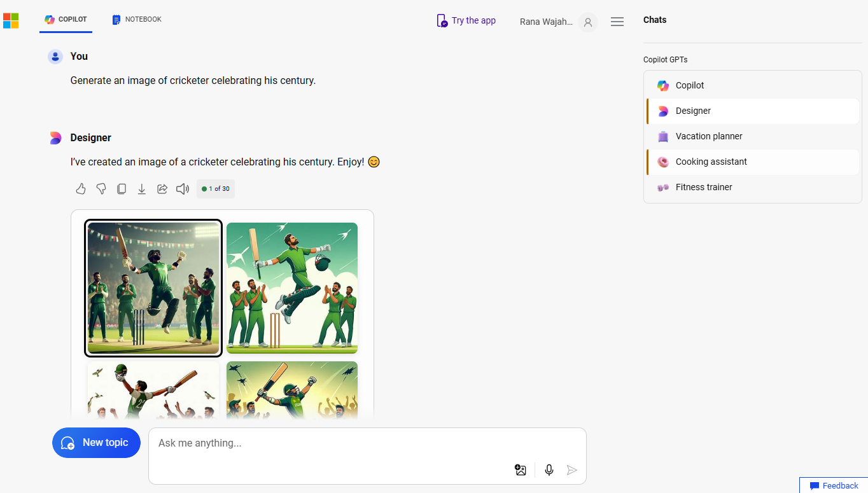
Task: Select the Designer GPT
Action: pos(753,111)
